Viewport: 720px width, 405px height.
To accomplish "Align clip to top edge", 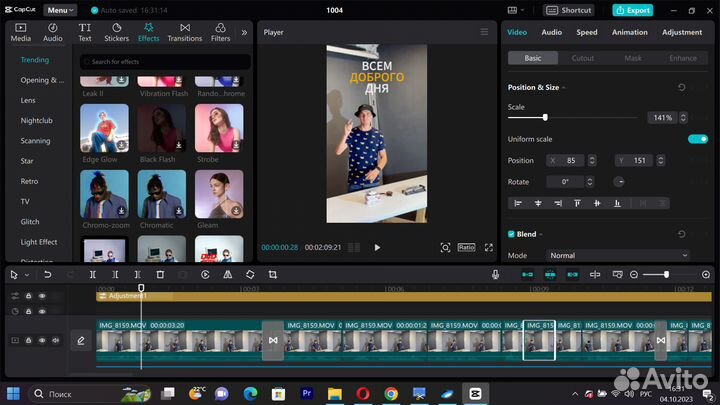I will [577, 203].
